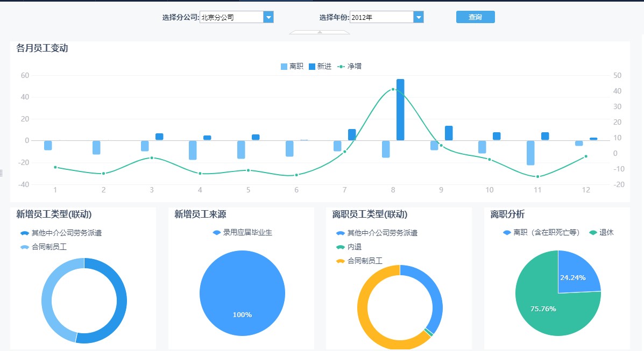Screen dimensions: 644x351
Task: Click the 选择年份 label
Action: coord(334,17)
